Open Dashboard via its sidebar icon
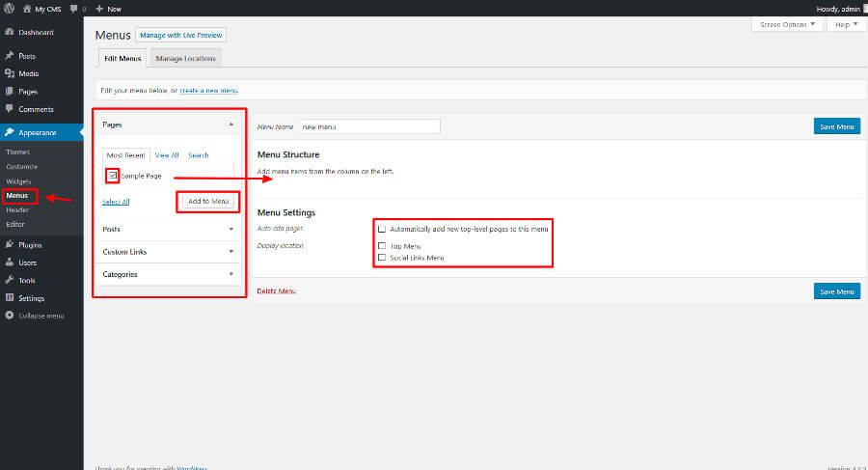The image size is (868, 470). point(9,32)
